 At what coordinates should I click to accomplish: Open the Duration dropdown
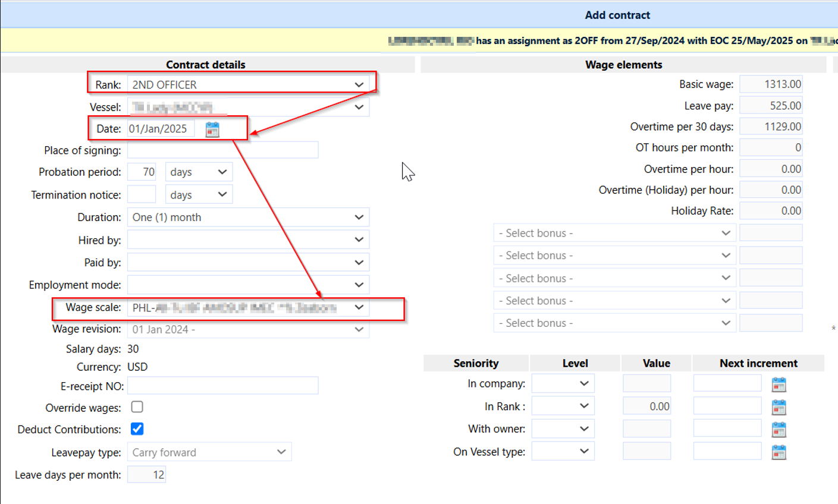coord(248,217)
